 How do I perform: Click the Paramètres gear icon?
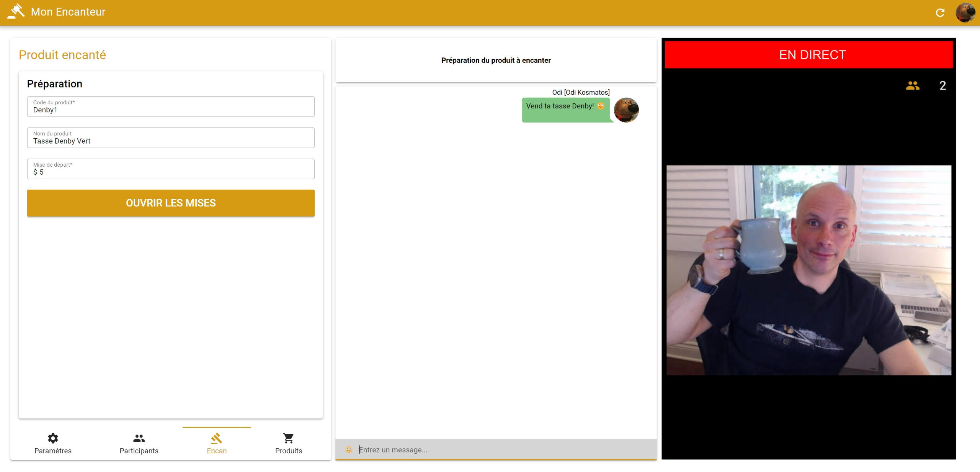coord(53,438)
